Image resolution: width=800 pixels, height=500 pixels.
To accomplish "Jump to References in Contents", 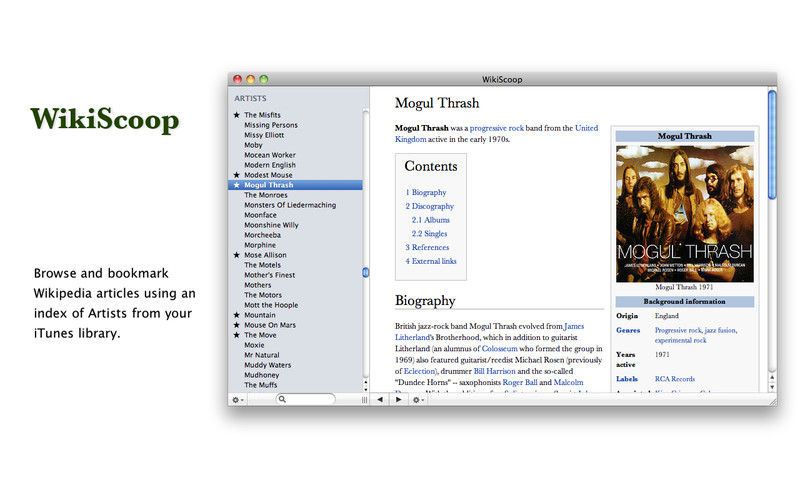I will pos(428,247).
